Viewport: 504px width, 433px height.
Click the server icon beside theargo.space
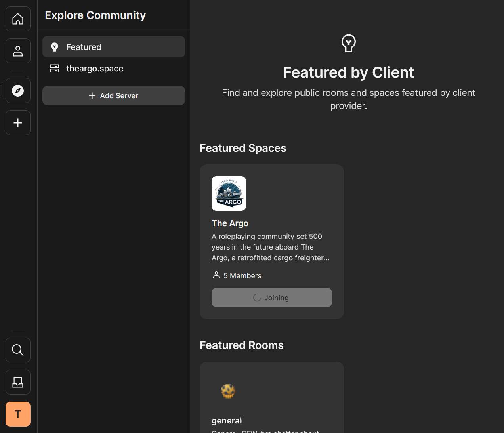[x=54, y=69]
